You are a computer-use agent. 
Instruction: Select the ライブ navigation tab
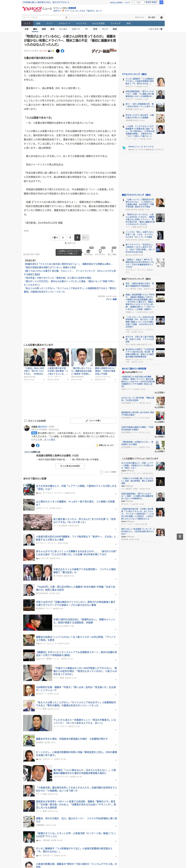click(x=49, y=24)
